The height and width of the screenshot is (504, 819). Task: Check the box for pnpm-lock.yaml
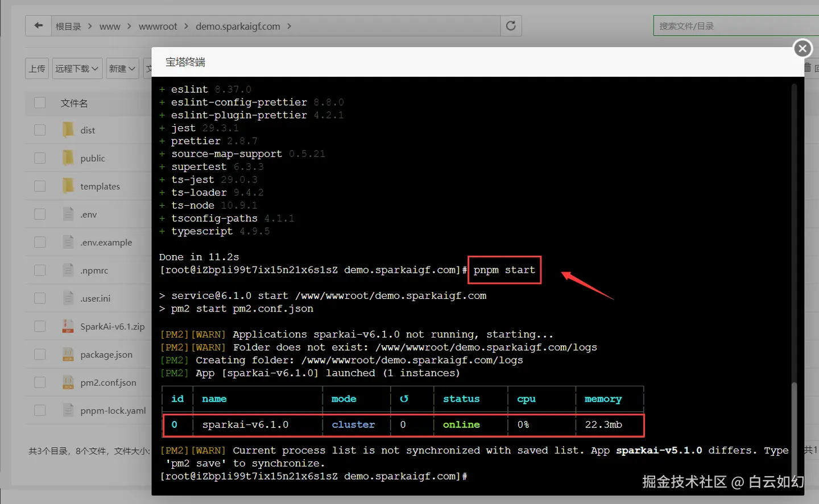[x=40, y=410]
